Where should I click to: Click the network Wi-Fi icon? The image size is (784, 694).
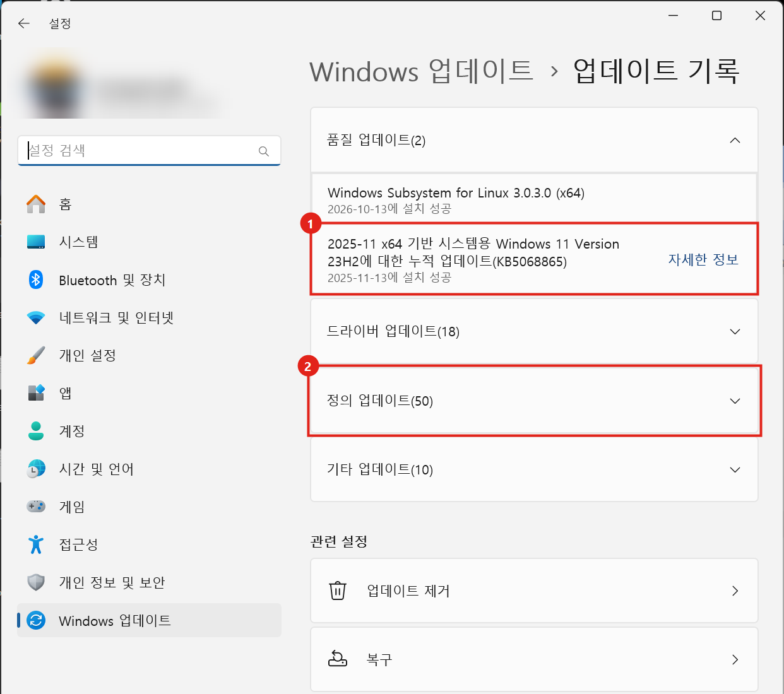click(x=36, y=317)
